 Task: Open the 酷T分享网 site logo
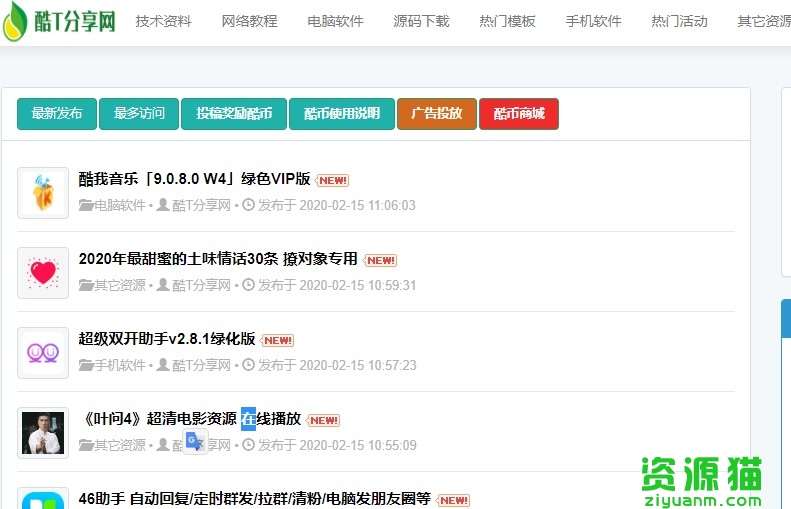59,21
